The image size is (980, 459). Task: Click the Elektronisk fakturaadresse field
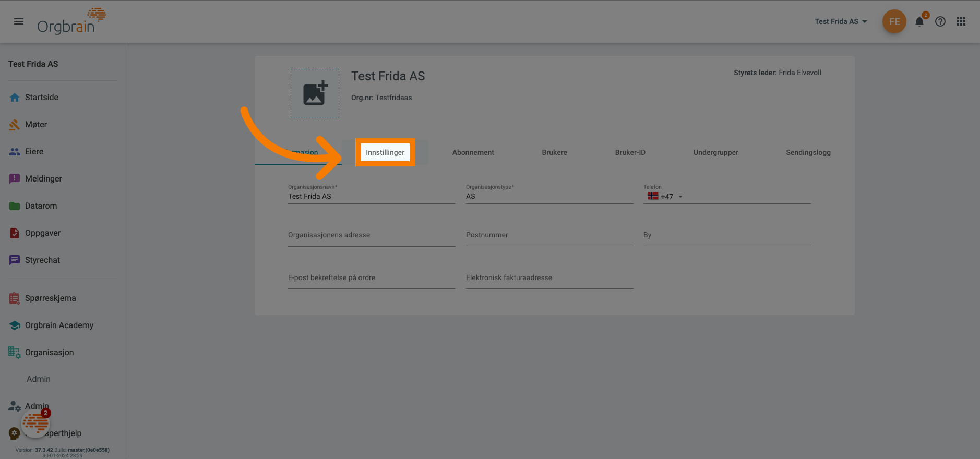[x=549, y=278]
